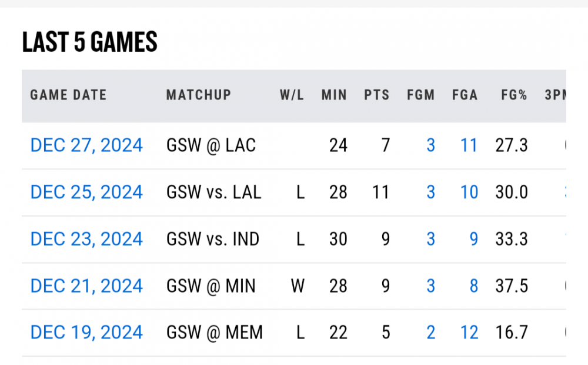Screen dimensions: 588x365
Task: Click FGM value for the LAL game
Action: [430, 193]
